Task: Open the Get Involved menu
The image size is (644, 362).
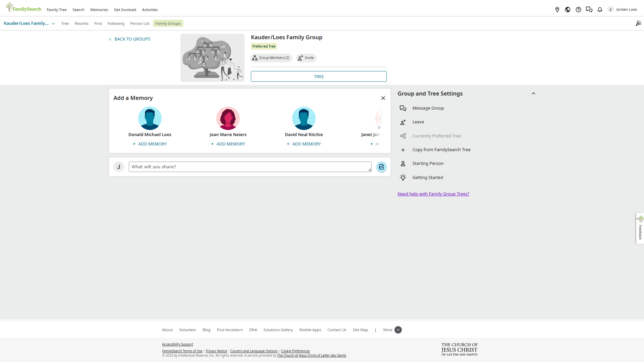Action: [x=125, y=10]
